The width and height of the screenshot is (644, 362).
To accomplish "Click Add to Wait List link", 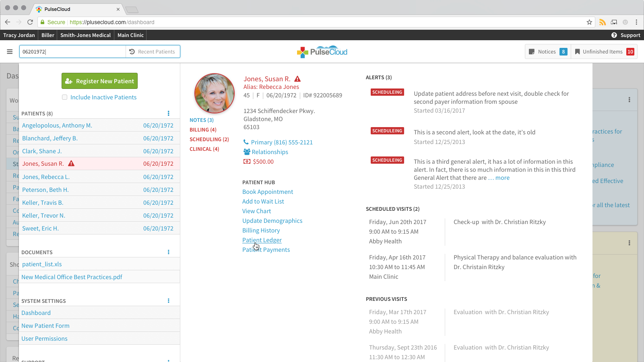I will click(x=263, y=202).
